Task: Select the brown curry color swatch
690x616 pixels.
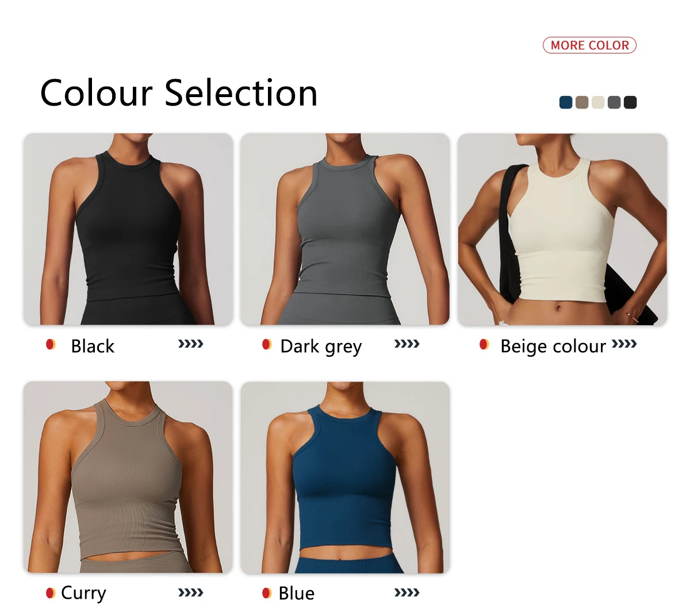Action: [x=582, y=102]
